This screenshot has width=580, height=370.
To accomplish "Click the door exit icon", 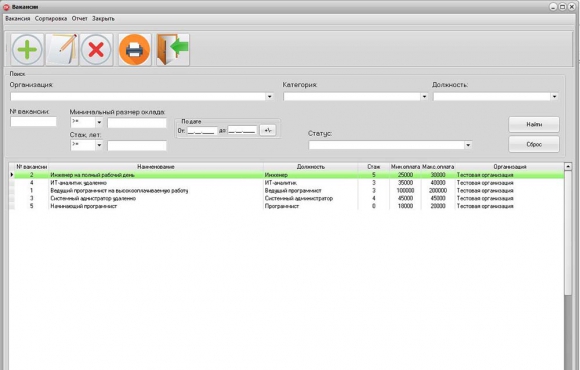I will [173, 50].
